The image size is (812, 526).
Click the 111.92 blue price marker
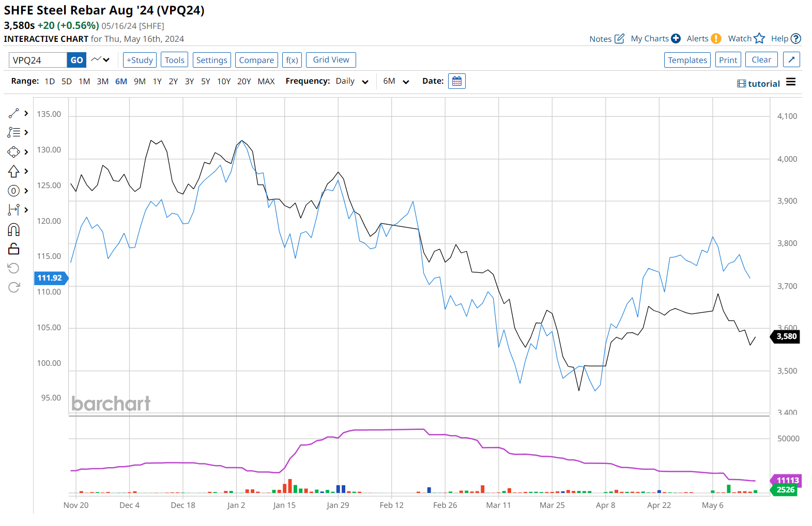coord(50,278)
